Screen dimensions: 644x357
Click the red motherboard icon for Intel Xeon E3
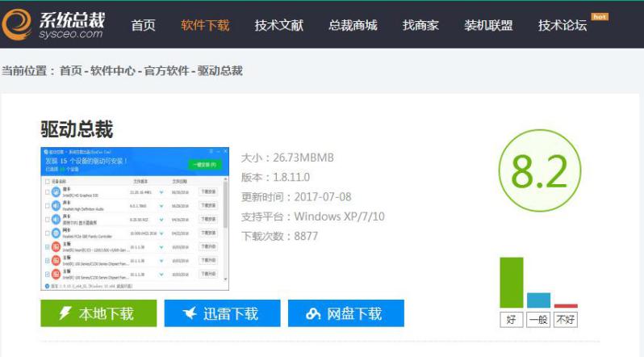[x=56, y=247]
